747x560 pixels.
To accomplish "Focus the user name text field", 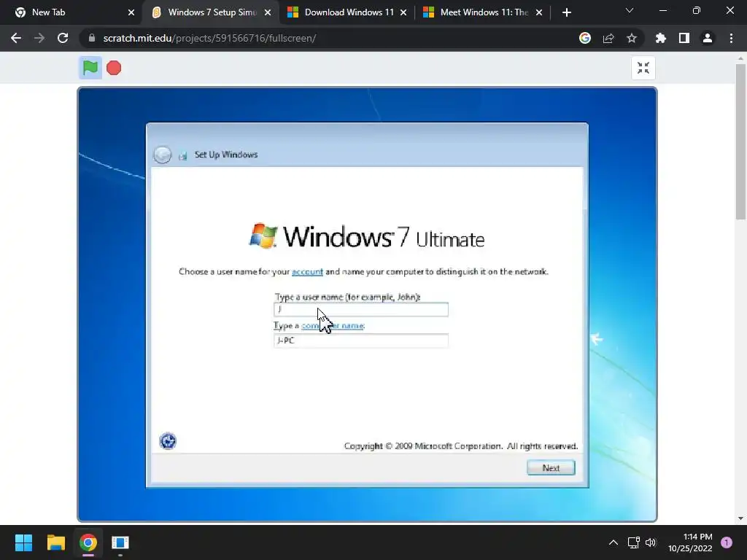I will pyautogui.click(x=361, y=309).
